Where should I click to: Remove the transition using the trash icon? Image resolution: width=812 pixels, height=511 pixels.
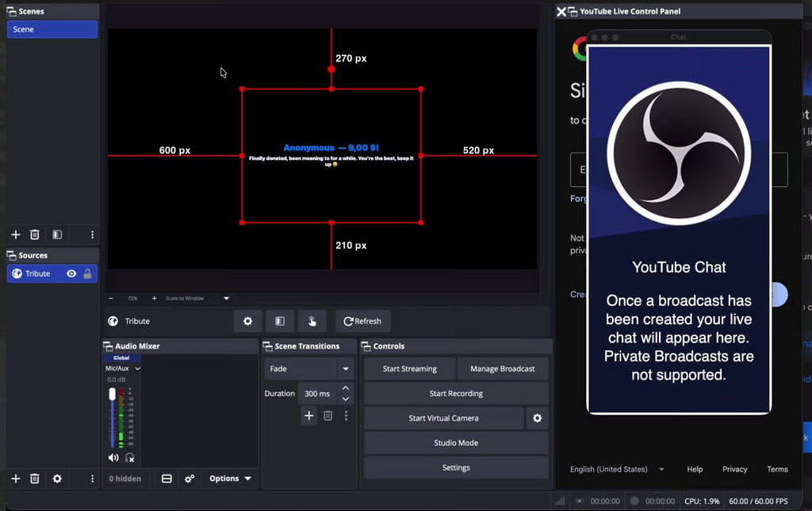pyautogui.click(x=327, y=416)
